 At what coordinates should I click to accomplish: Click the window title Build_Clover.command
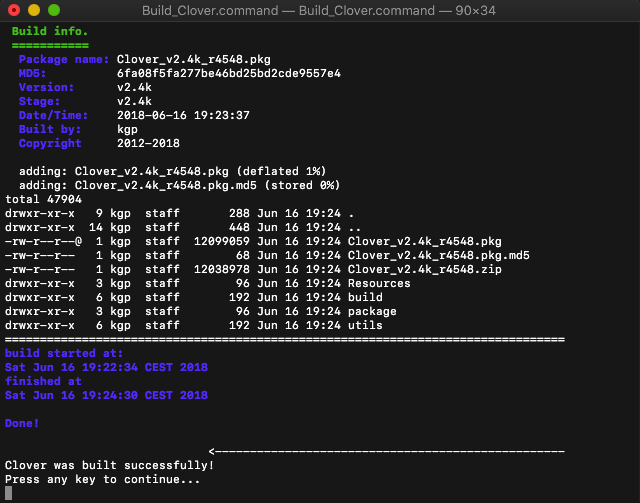pyautogui.click(x=318, y=10)
